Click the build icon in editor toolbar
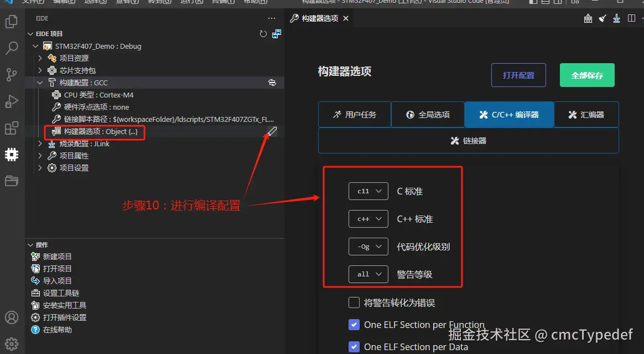Viewport: 644px width, 354px height. point(588,18)
